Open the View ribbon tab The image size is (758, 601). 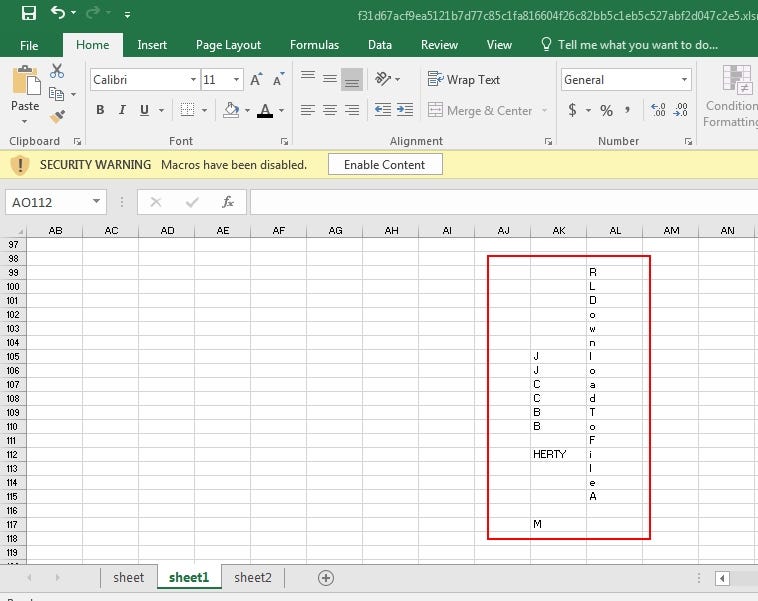tap(499, 45)
